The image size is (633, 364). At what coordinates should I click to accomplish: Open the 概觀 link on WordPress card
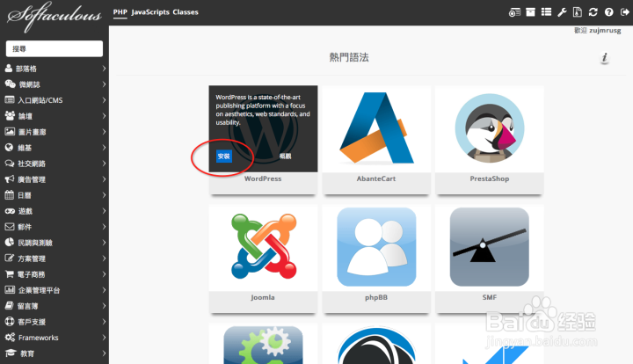pyautogui.click(x=285, y=157)
